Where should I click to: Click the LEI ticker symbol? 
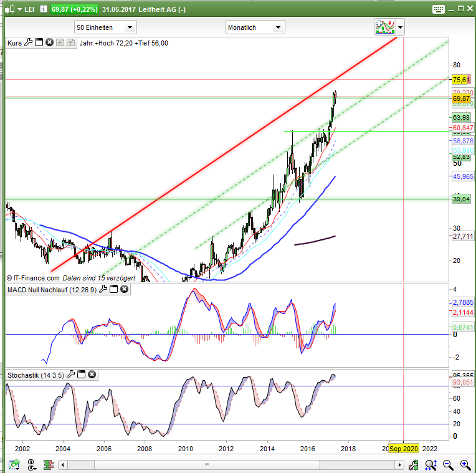coord(29,9)
